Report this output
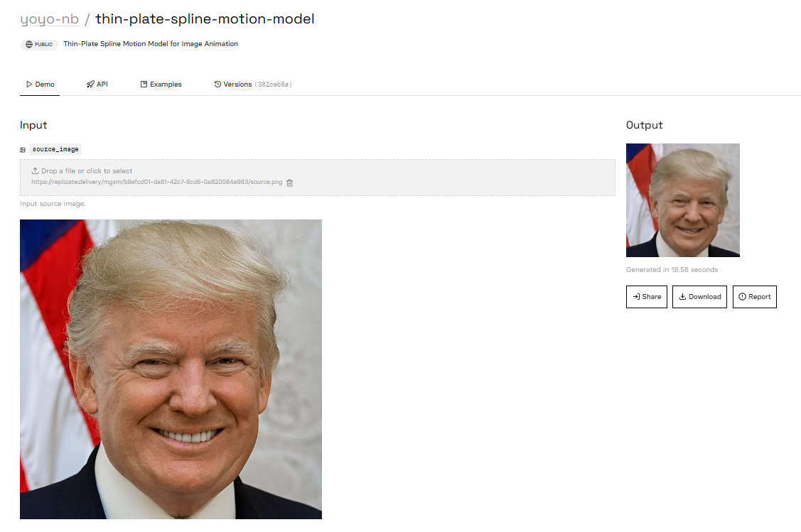Screen dimensions: 801x532 coord(755,297)
